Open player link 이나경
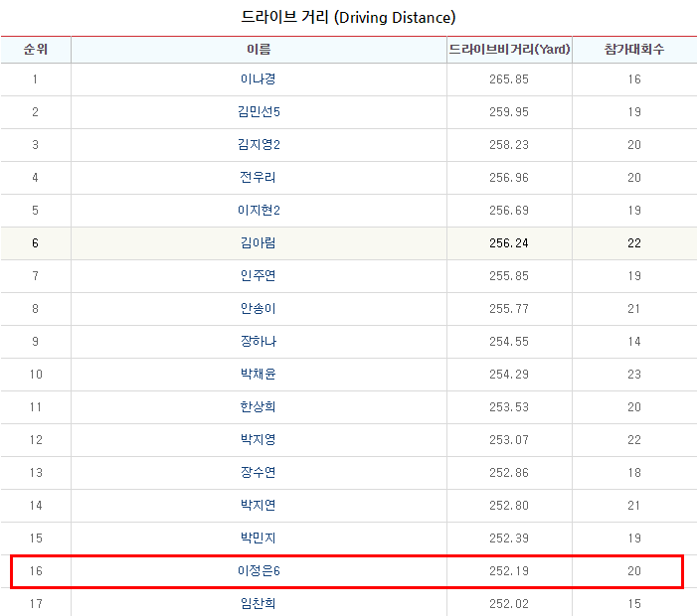Viewport: 700px width, 616px height. point(259,79)
